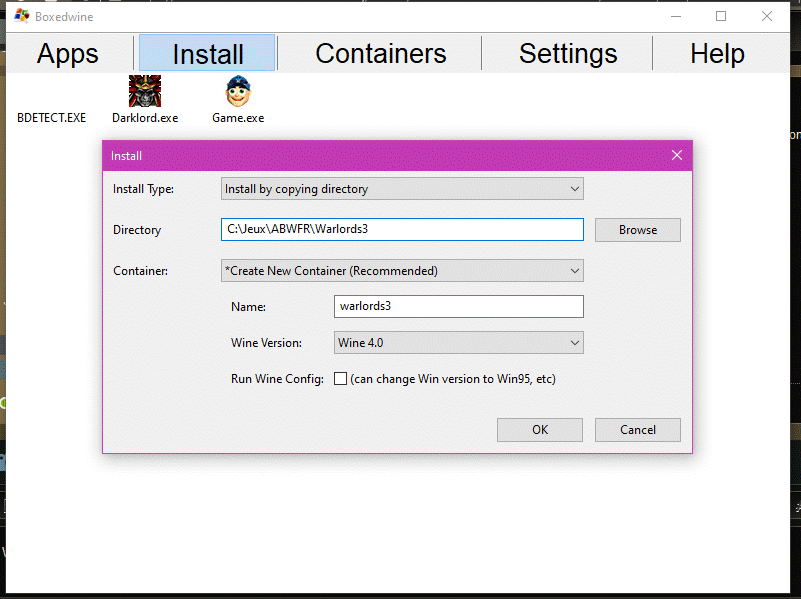The height and width of the screenshot is (599, 801).
Task: Open the Help tab
Action: (717, 53)
